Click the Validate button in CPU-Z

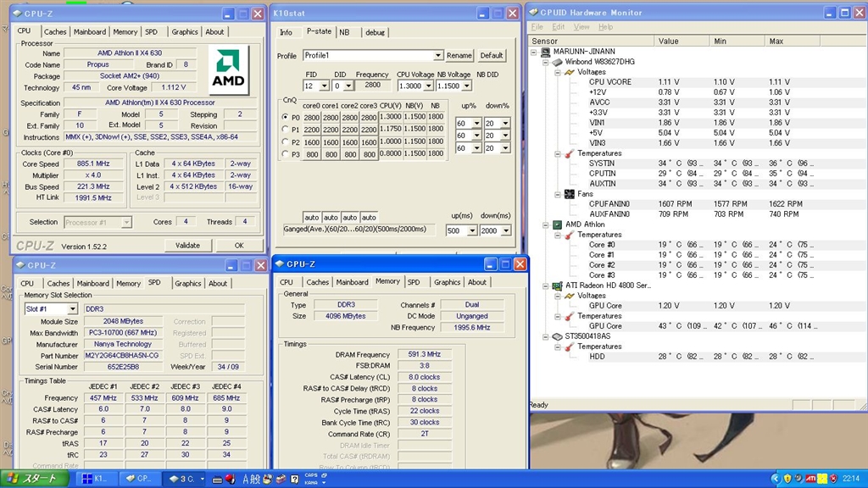(x=187, y=245)
